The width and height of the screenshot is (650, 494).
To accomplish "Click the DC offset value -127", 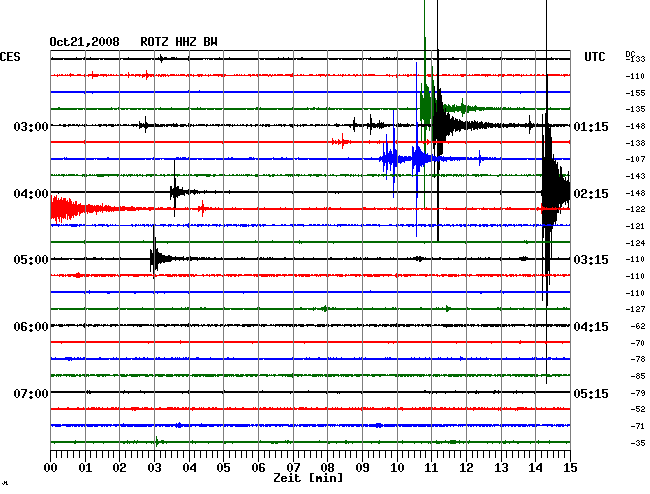I will 635,309.
